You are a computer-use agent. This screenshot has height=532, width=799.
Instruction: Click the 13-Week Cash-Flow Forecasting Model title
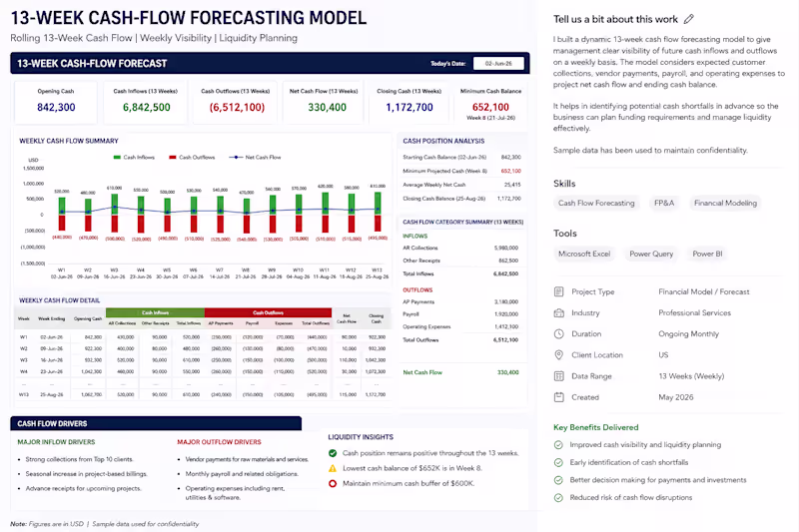(189, 18)
